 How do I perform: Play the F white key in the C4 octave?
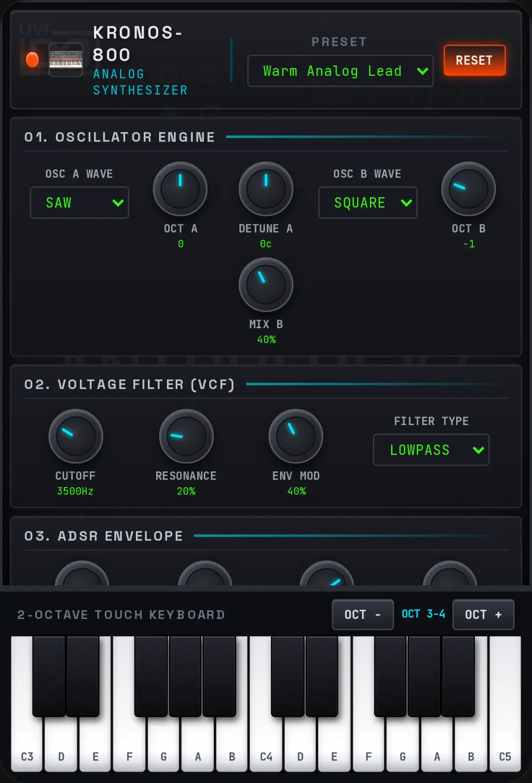tap(368, 744)
